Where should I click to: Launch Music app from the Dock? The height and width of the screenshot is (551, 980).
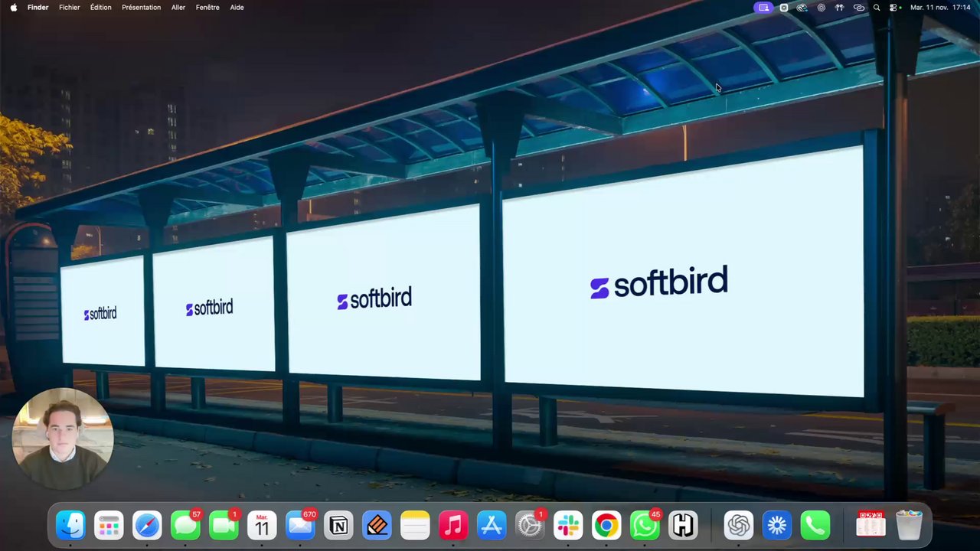coord(453,525)
